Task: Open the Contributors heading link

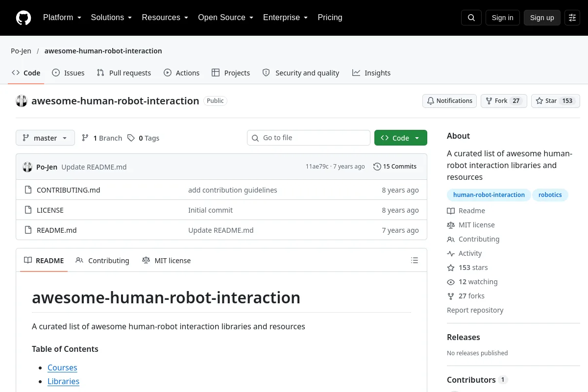Action: coord(477,380)
